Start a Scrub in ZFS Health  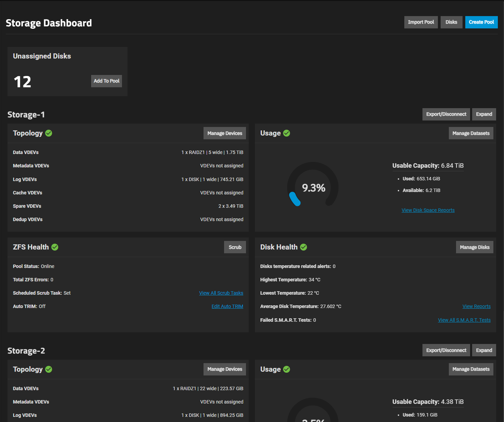tap(235, 247)
